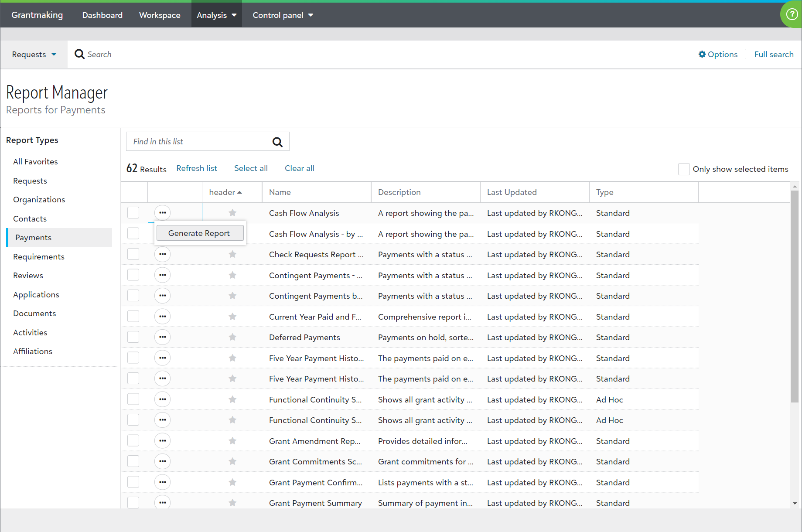Open the ellipsis actions for Check Requests Report
The height and width of the screenshot is (532, 802).
point(162,254)
